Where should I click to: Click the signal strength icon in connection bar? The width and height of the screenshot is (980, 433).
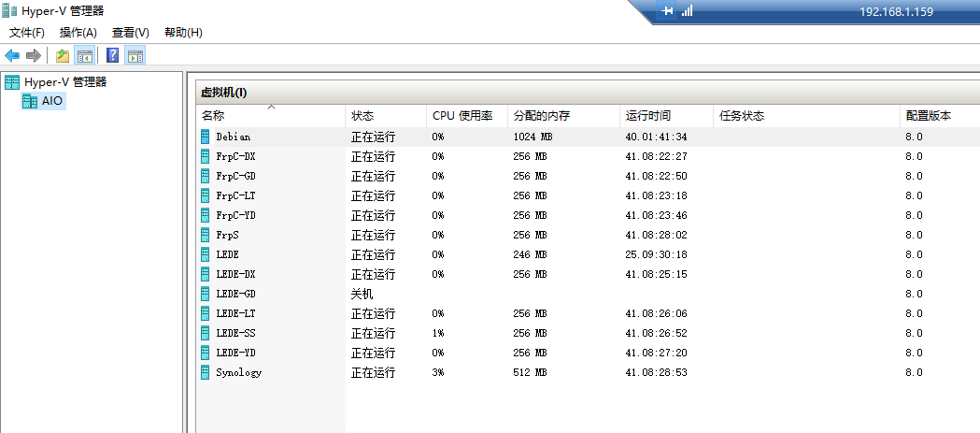(687, 10)
